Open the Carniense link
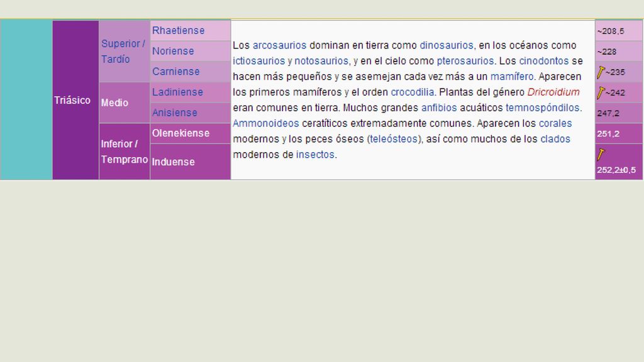The image size is (644, 362). coord(176,72)
